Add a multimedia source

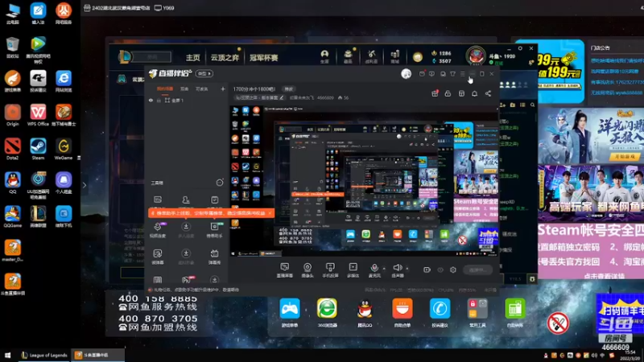click(353, 269)
